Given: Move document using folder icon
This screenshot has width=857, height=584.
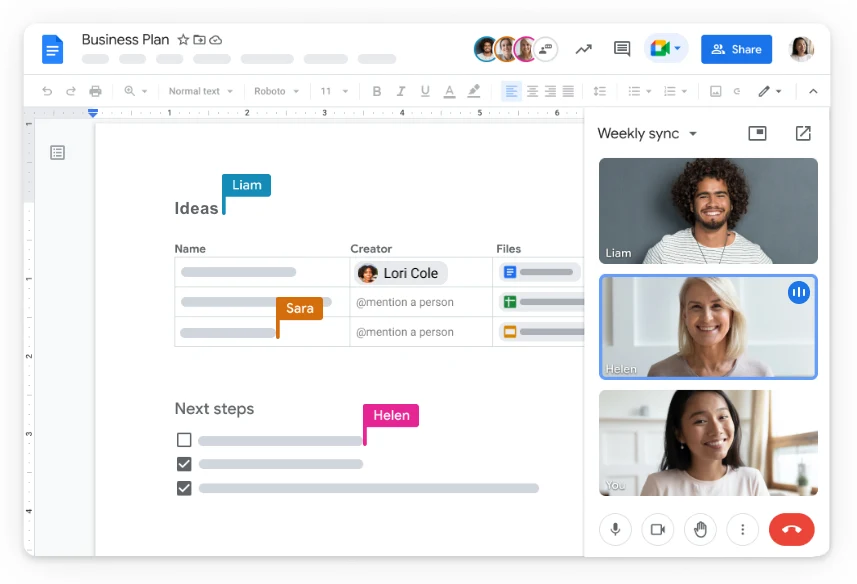Looking at the screenshot, I should pos(199,40).
